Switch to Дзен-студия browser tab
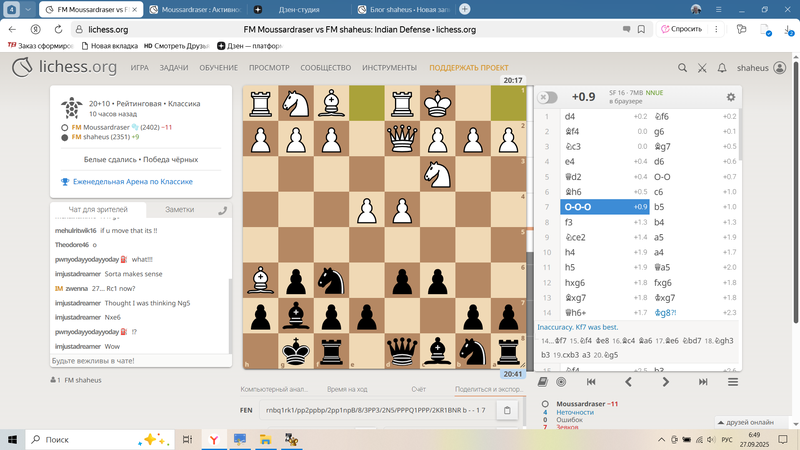Image resolution: width=800 pixels, height=450 pixels. [298, 10]
